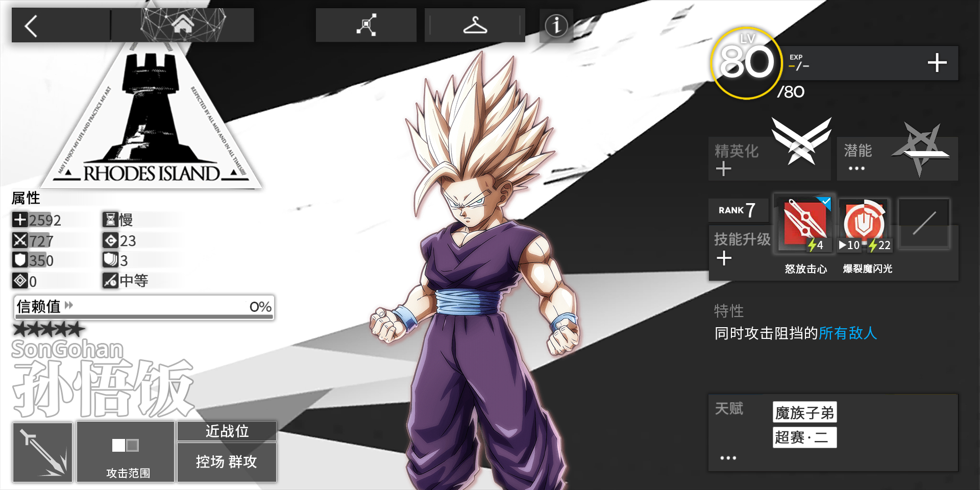The width and height of the screenshot is (980, 490).
Task: Open the home icon in top bar
Action: pos(183,25)
